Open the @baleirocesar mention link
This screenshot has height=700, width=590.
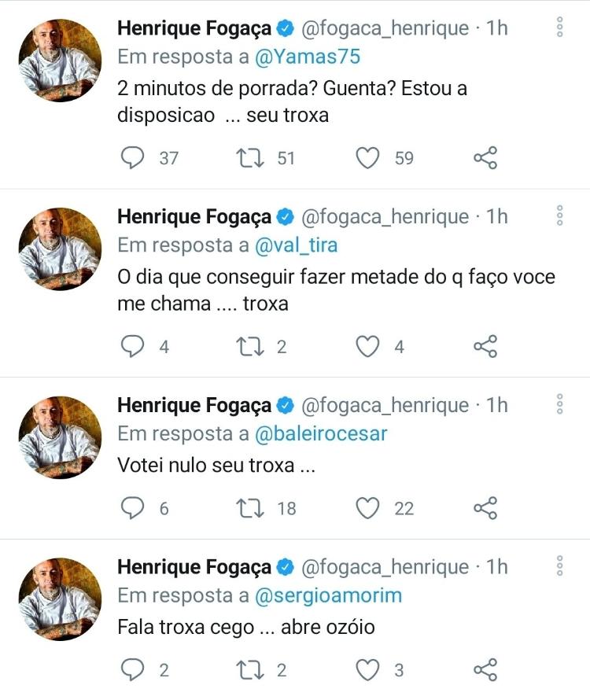pos(322,433)
